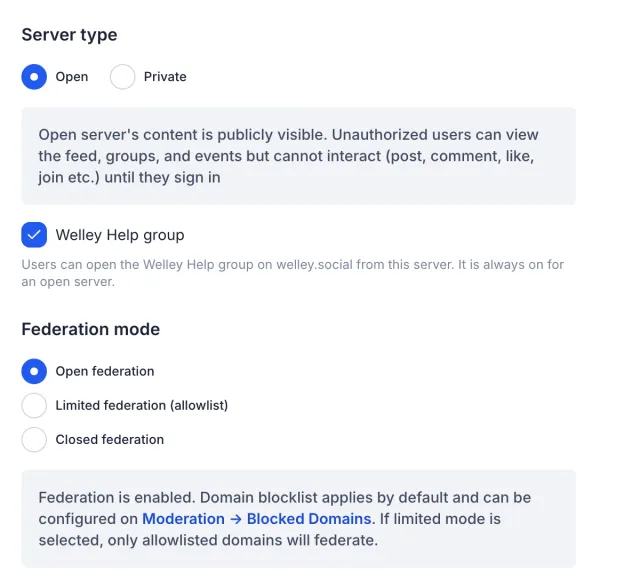Click the open server description info box
The image size is (640, 572).
click(x=299, y=156)
